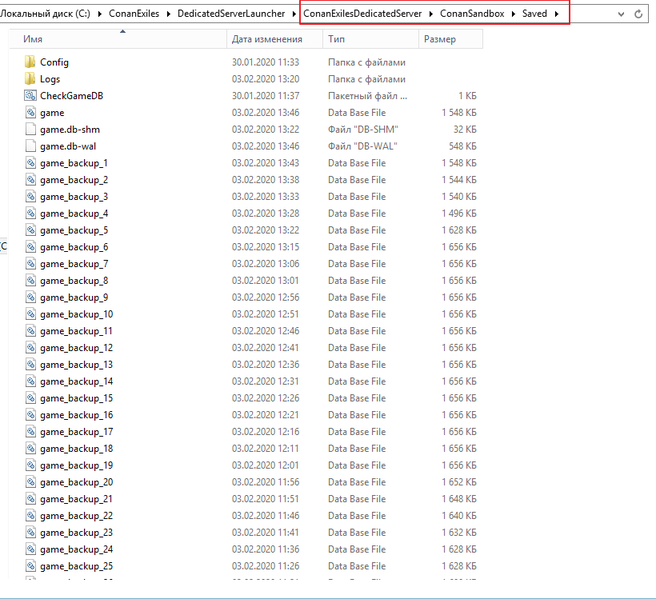Click the game_backup_17 file icon
The height and width of the screenshot is (599, 656).
coord(31,432)
